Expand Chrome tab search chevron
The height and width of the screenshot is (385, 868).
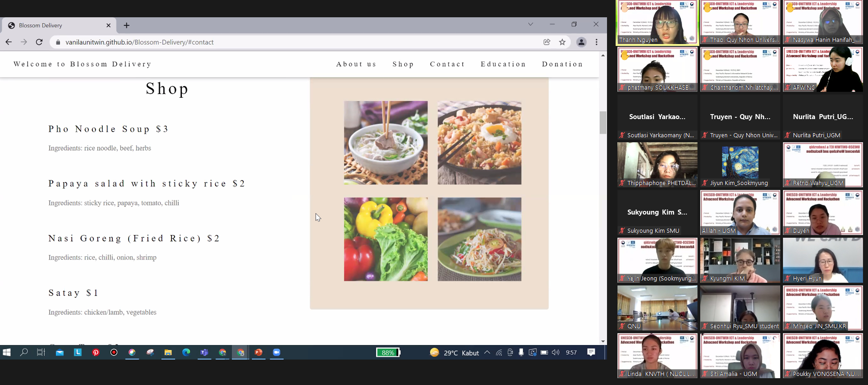click(530, 24)
